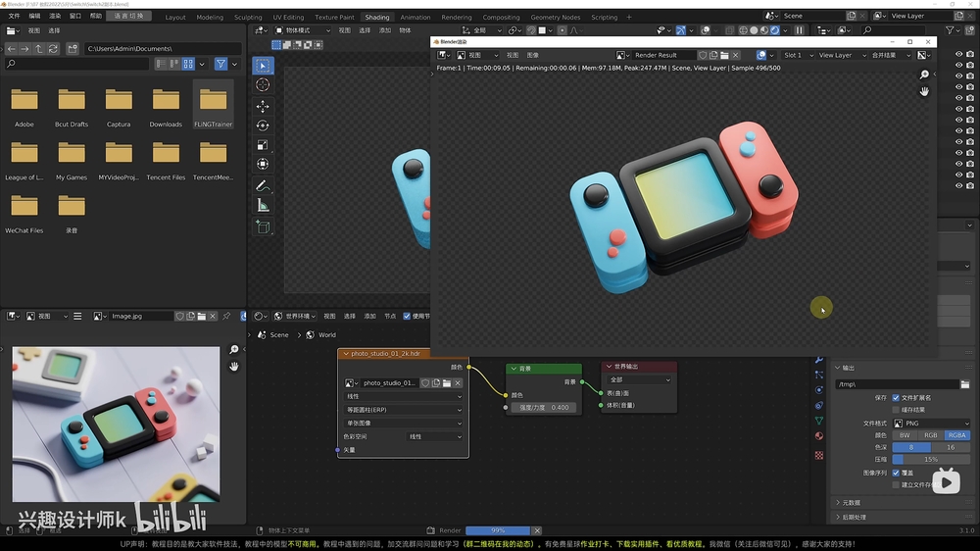The height and width of the screenshot is (551, 980).
Task: Go to parent directory in file browser
Action: point(39,48)
